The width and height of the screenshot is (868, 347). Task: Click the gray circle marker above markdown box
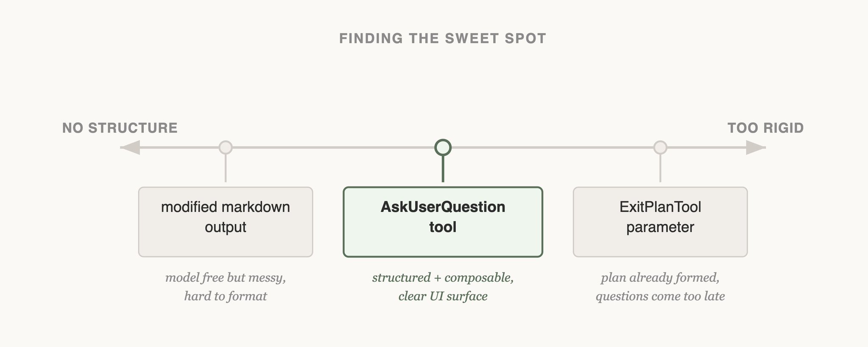coord(226,147)
